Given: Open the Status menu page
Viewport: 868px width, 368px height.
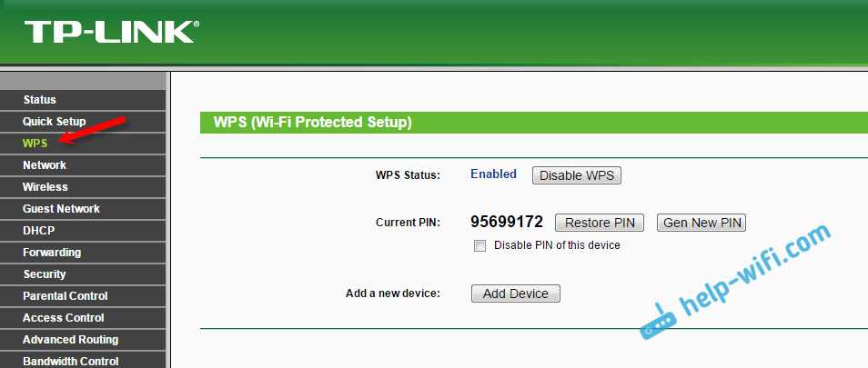Looking at the screenshot, I should pyautogui.click(x=39, y=100).
